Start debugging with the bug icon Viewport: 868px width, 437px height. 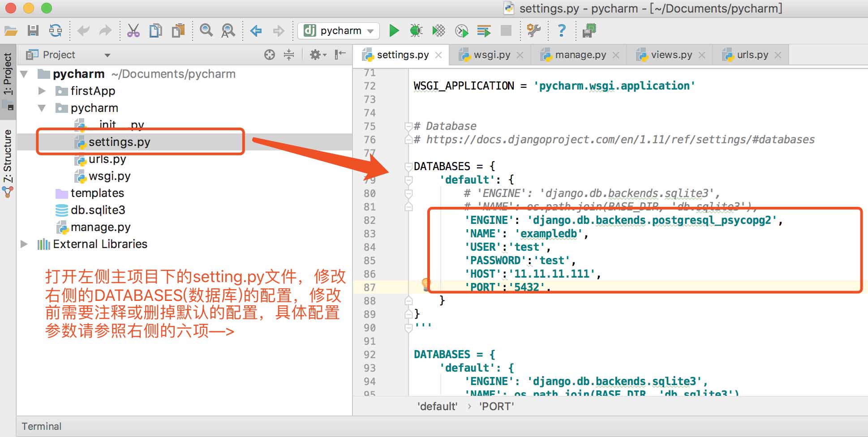(x=416, y=30)
